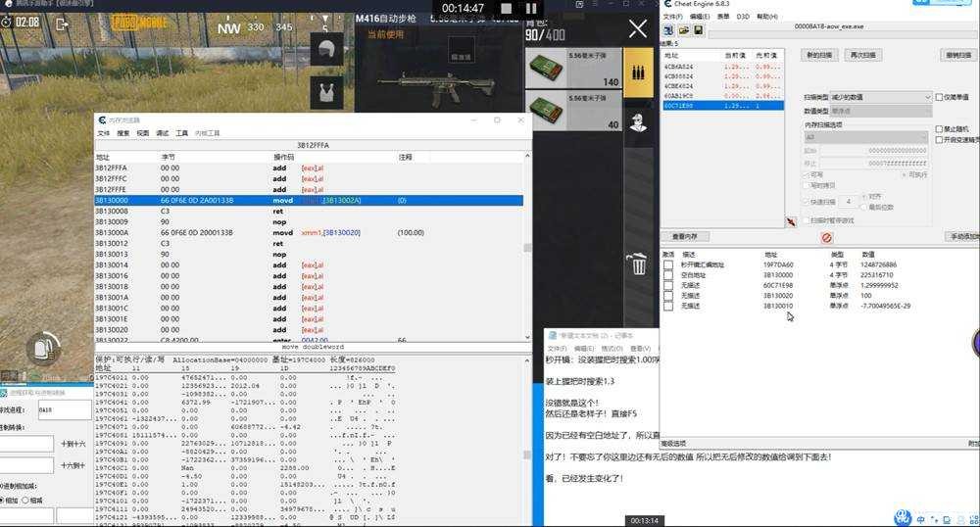
Task: Click the game process ID input field
Action: pyautogui.click(x=65, y=410)
